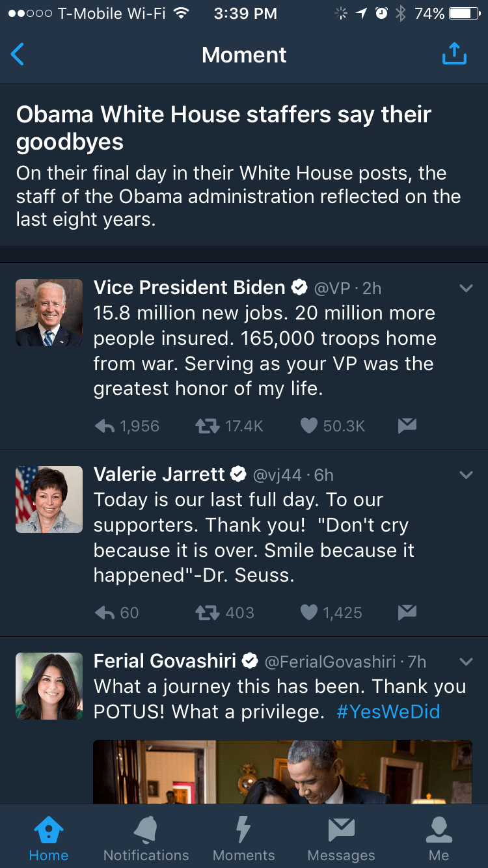Send Biden's tweet via direct message icon
This screenshot has height=868, width=488.
coord(407,426)
